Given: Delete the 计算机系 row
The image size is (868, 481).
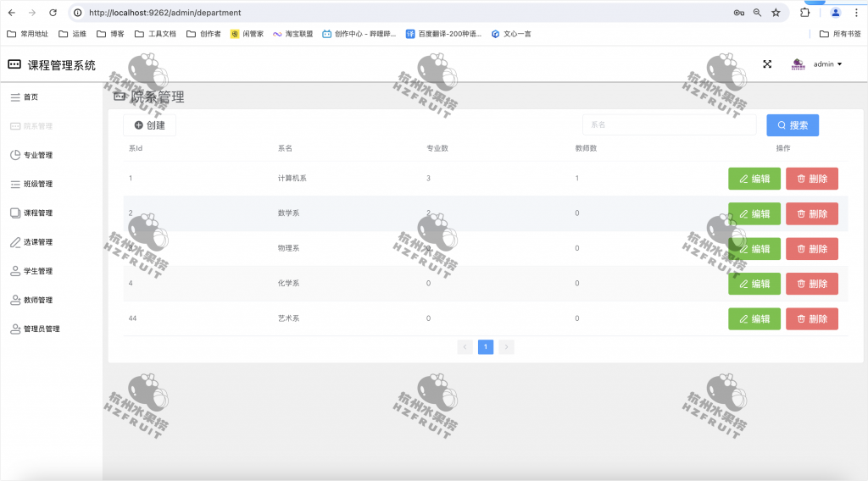Looking at the screenshot, I should [812, 179].
